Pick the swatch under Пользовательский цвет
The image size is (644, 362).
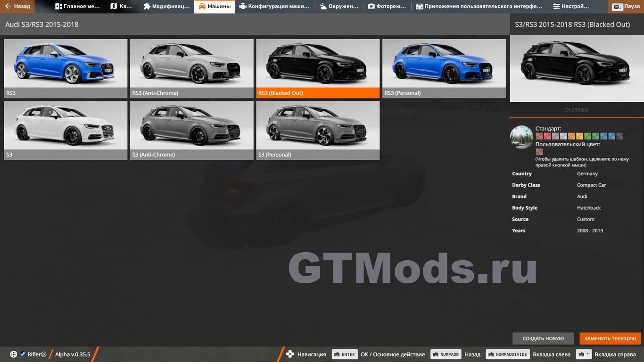pyautogui.click(x=539, y=152)
